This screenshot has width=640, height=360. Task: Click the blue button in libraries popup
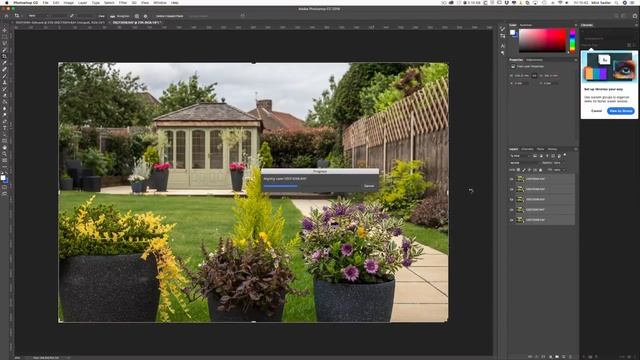[621, 111]
